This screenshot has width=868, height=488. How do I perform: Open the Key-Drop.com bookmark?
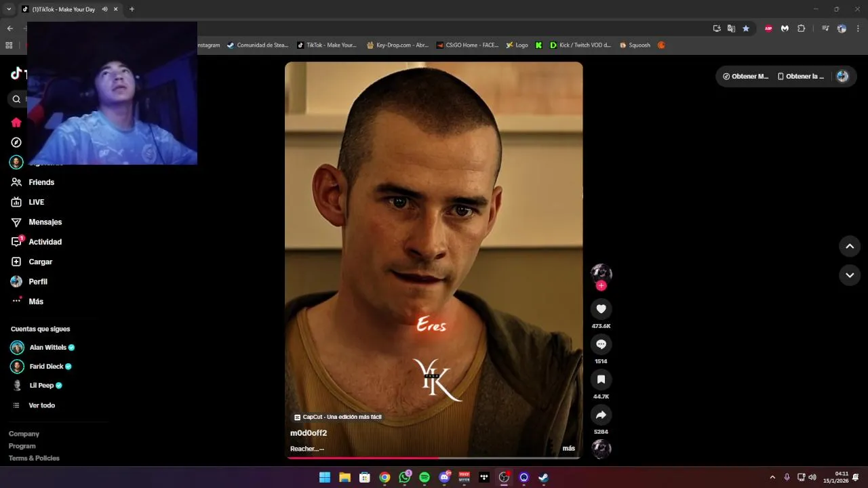point(397,45)
